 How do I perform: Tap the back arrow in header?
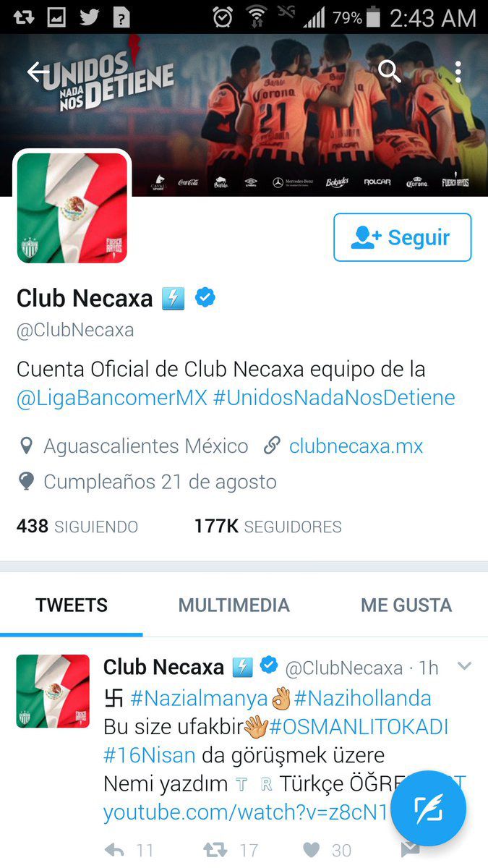[x=37, y=72]
